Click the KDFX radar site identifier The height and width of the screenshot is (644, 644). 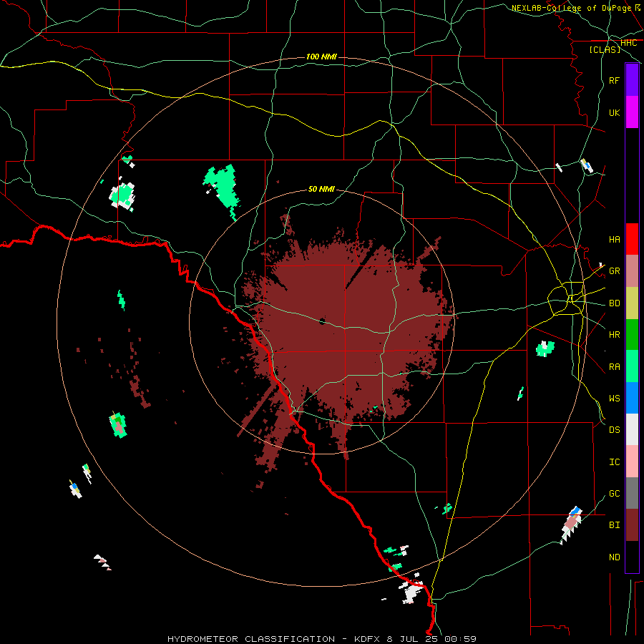click(x=369, y=639)
